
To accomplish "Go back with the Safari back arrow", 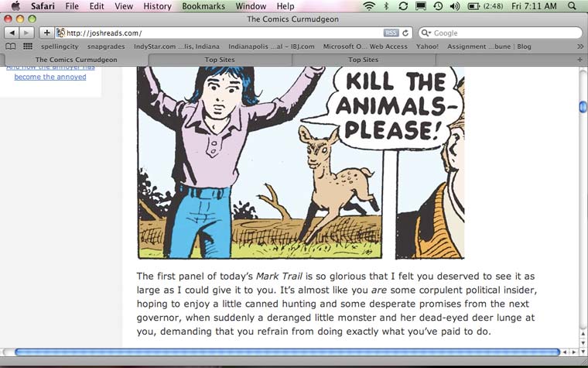I will (x=12, y=33).
